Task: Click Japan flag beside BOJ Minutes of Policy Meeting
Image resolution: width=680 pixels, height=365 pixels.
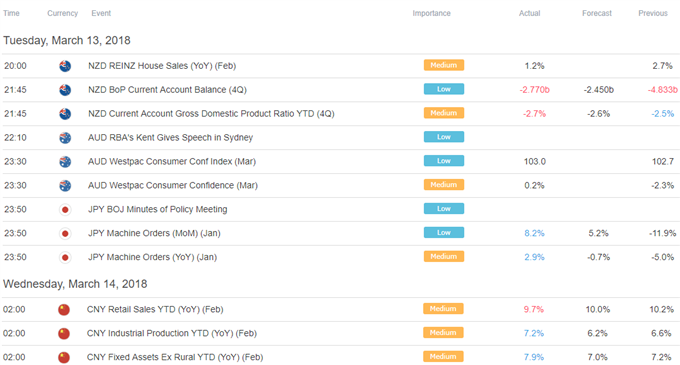Action: [x=65, y=209]
